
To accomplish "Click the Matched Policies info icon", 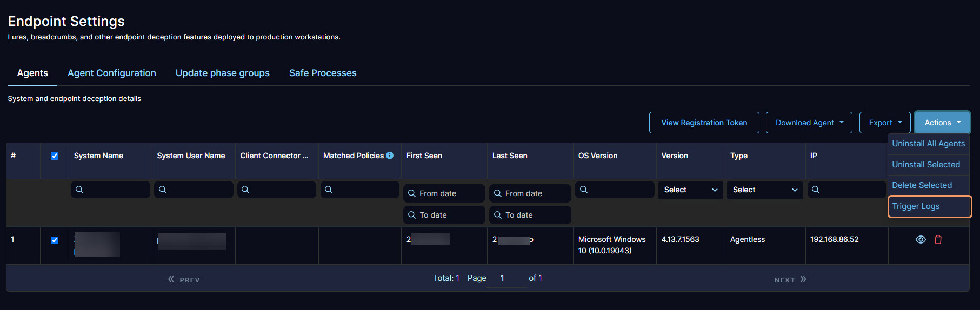I will (390, 156).
